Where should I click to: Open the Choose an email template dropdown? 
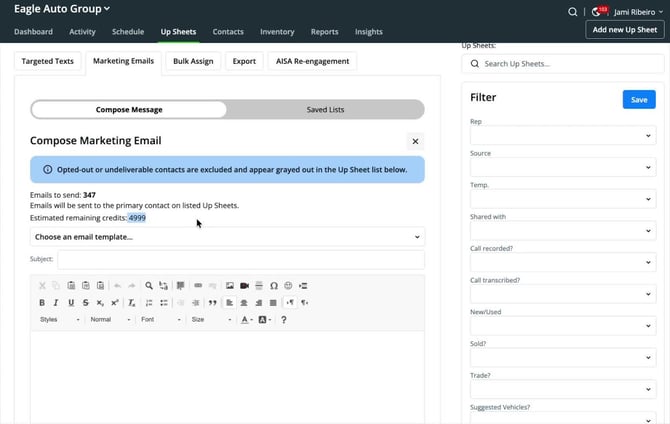coord(227,237)
